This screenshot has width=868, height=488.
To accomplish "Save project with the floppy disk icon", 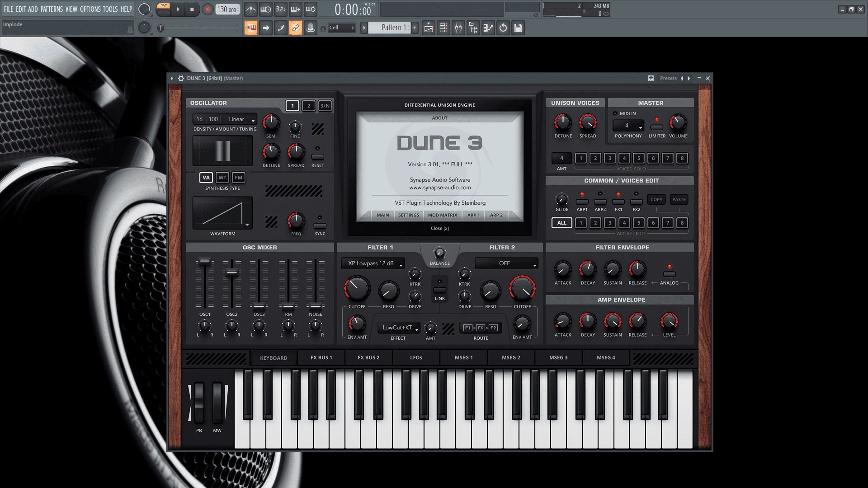I will coord(518,28).
